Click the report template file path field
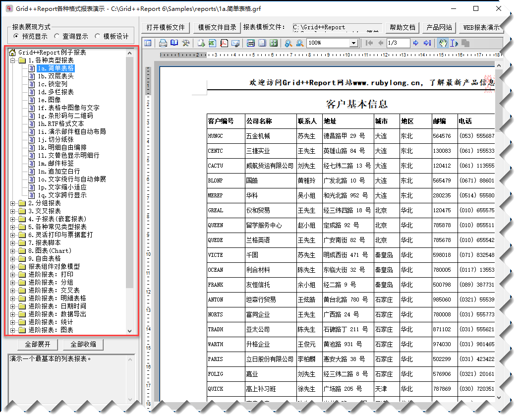This screenshot has width=519, height=420. point(337,27)
